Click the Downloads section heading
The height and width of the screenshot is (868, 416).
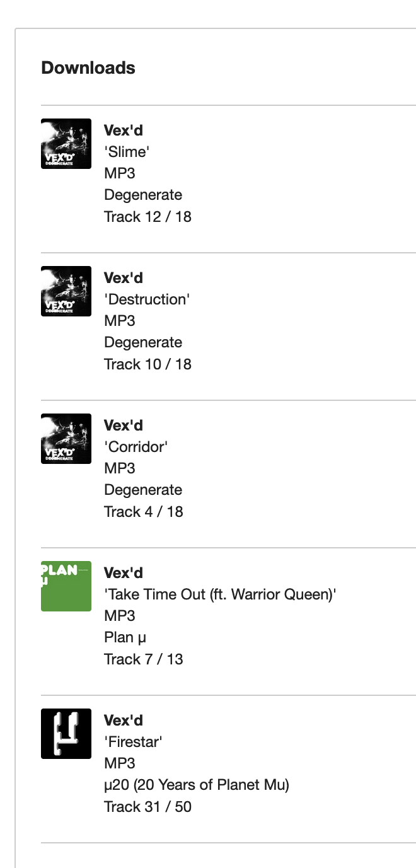(88, 67)
